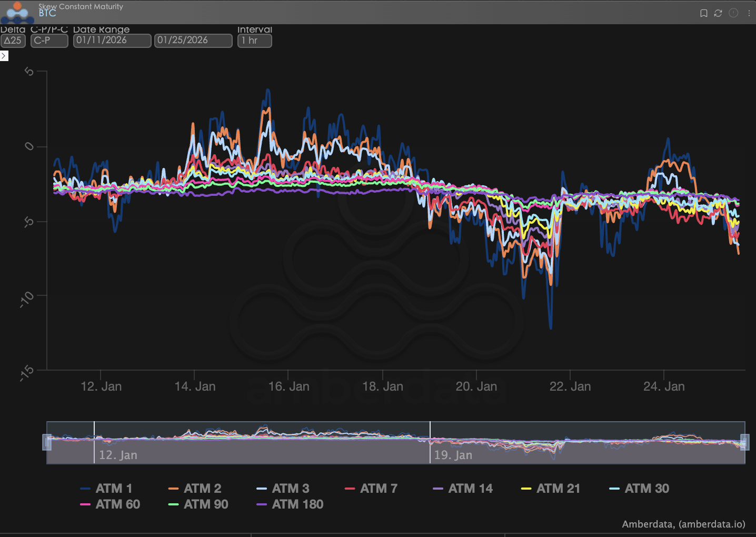The height and width of the screenshot is (537, 756).
Task: Click the BTC title label
Action: tap(47, 14)
